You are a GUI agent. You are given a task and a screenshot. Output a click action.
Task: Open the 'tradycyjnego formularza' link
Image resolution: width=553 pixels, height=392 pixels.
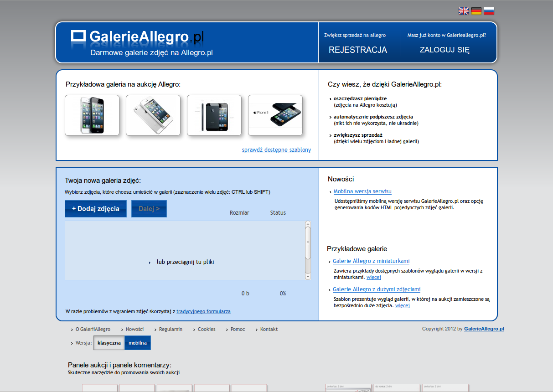[203, 311]
